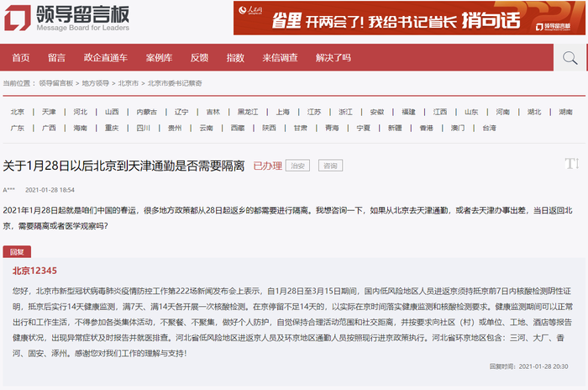Select the 内蒙古 region link
Screen dimensions: 588x390
tap(147, 112)
